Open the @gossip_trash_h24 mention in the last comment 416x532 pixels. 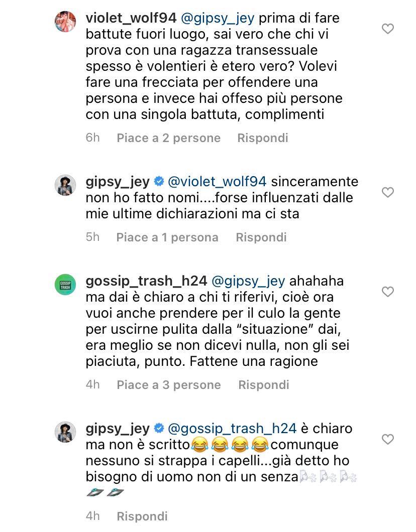click(232, 429)
